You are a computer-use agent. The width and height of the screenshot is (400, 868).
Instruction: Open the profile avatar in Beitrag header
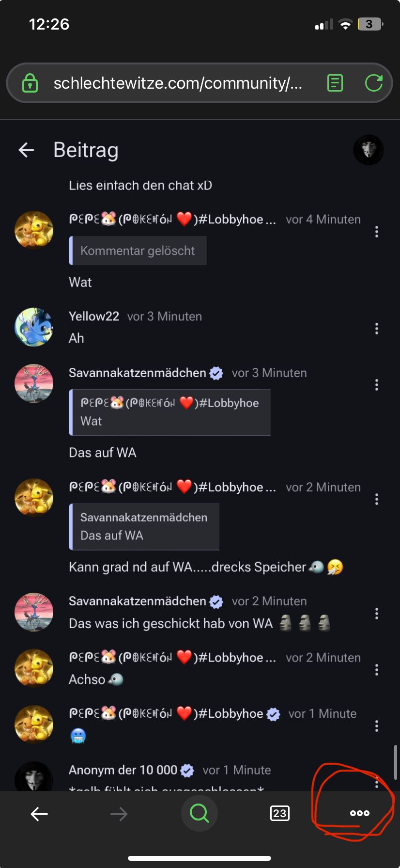click(369, 150)
